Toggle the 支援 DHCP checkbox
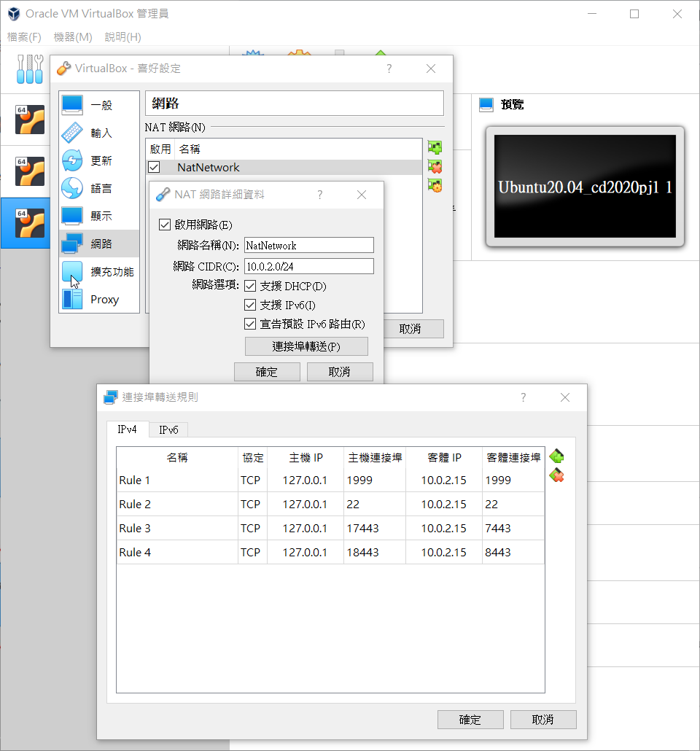 251,285
